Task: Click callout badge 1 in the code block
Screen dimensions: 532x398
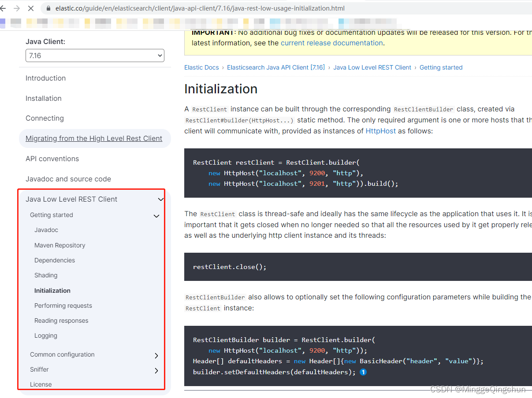Action: tap(363, 372)
